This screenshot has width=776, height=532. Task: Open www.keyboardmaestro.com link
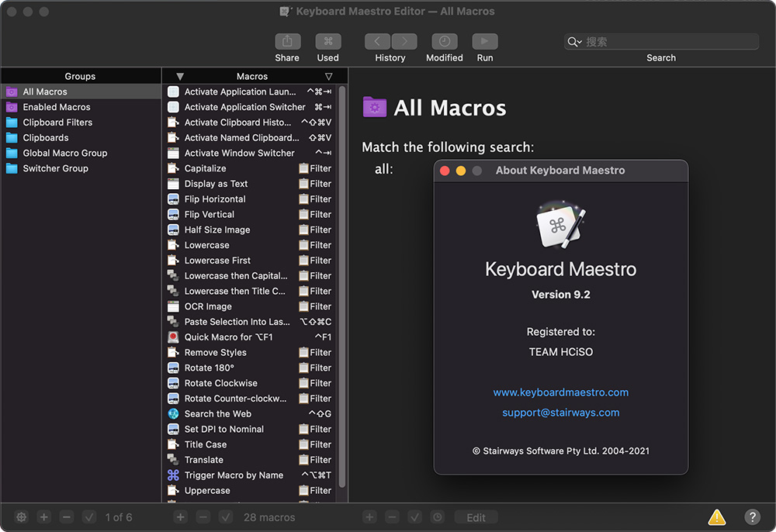coord(561,392)
